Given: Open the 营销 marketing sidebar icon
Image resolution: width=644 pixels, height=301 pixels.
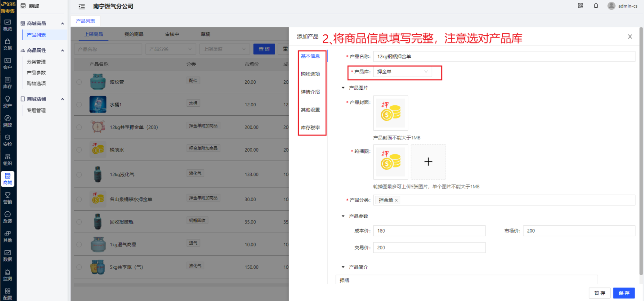Looking at the screenshot, I should pyautogui.click(x=8, y=198).
